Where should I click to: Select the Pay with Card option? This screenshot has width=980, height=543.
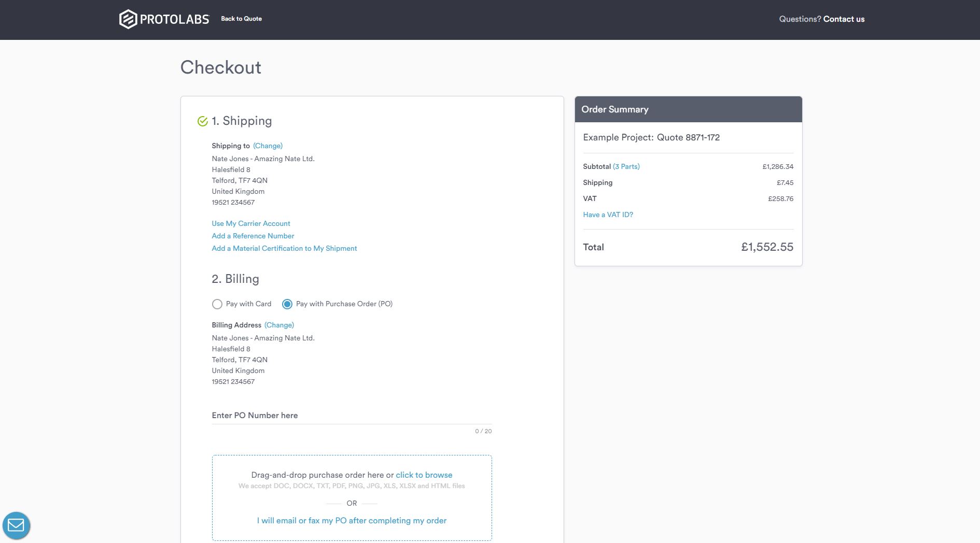click(217, 304)
